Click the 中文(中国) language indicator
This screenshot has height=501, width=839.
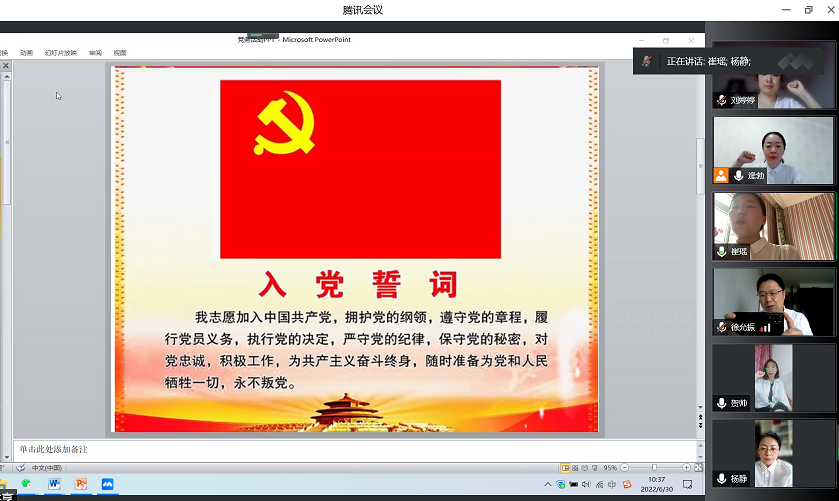coord(47,467)
